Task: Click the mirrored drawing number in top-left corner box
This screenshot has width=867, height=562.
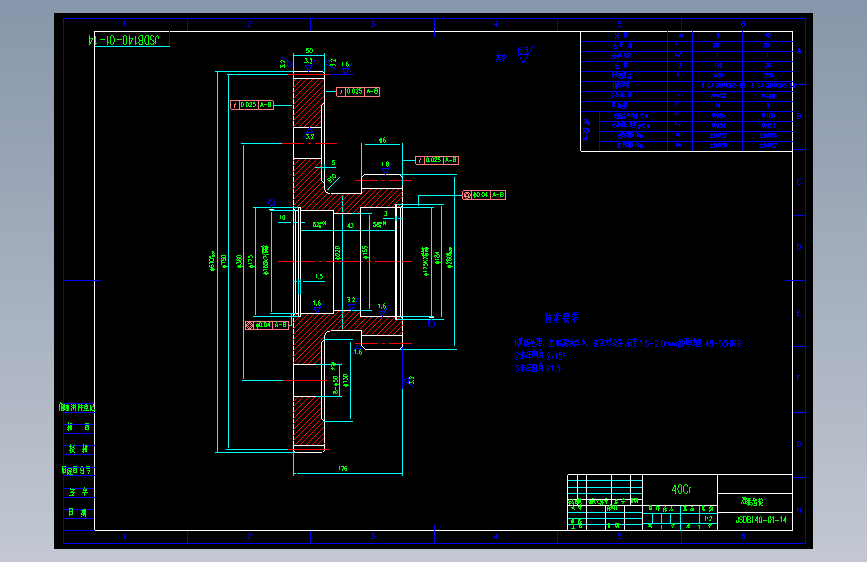Action: pos(124,39)
